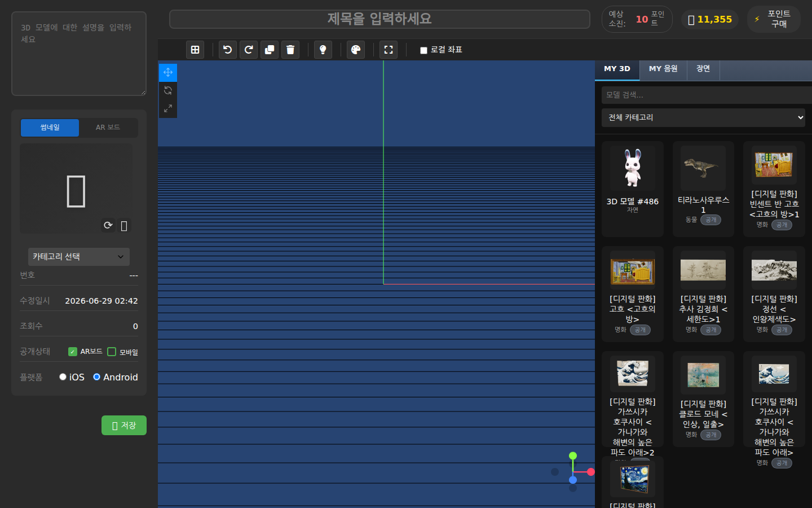The image size is (812, 508).
Task: Click the upload icon beside thumbnail refresh
Action: tap(124, 226)
